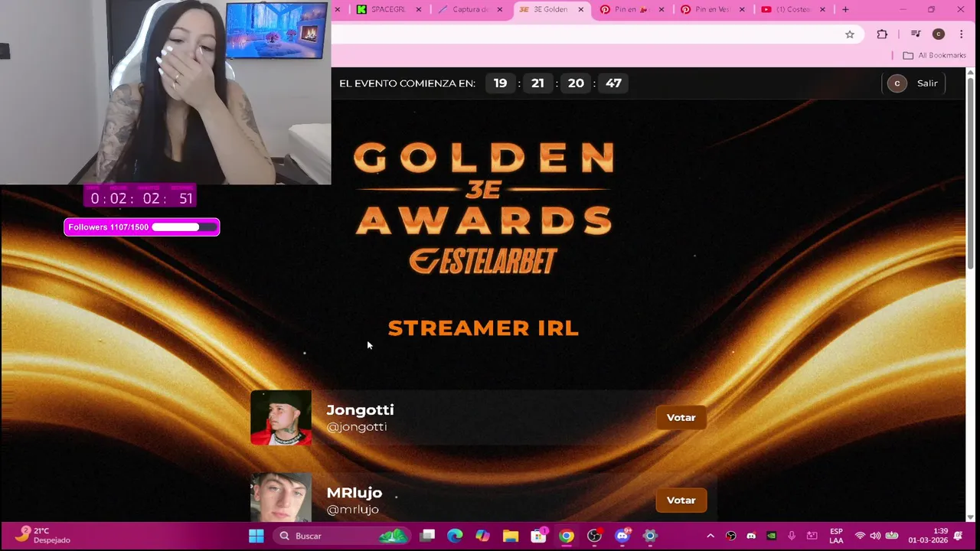980x551 pixels.
Task: Click the Estelarbet sponsor logo
Action: [483, 261]
